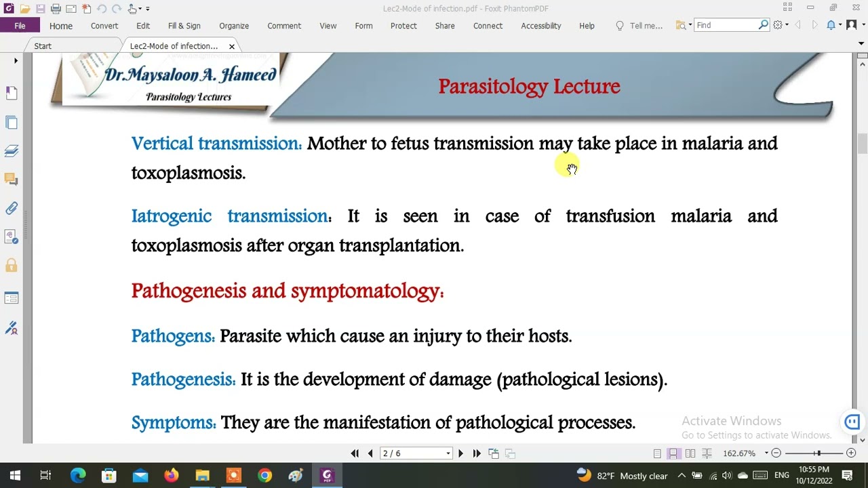Click the Create new PDF icon
Viewport: 868px width, 488px height.
click(x=87, y=9)
